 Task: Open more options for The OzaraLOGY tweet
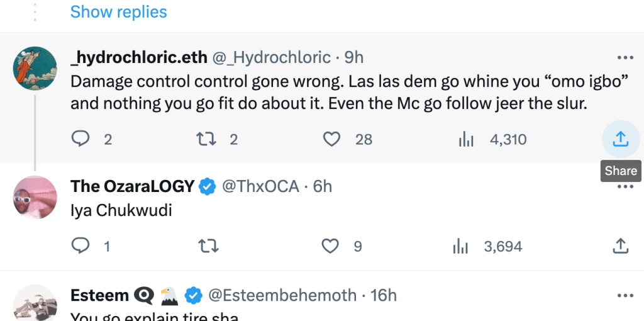[x=625, y=187]
